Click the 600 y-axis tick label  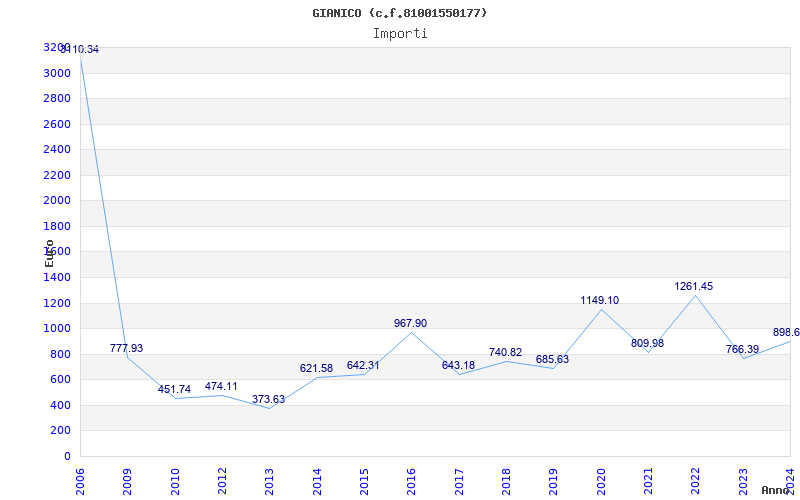tap(61, 380)
